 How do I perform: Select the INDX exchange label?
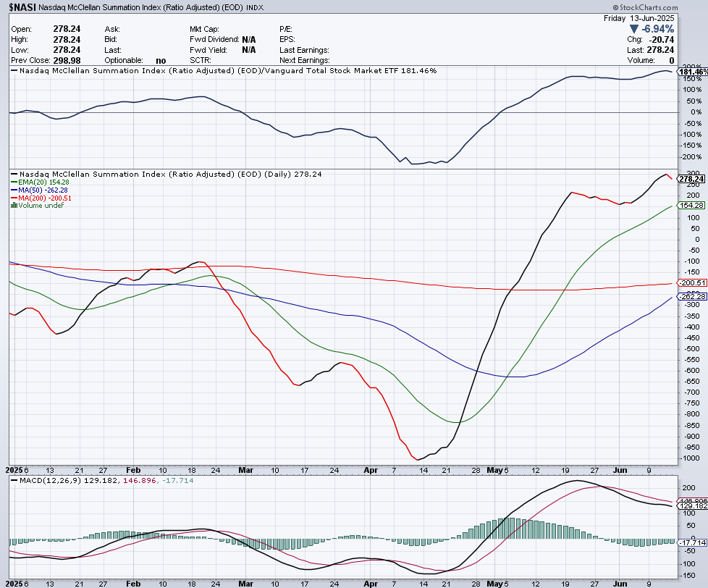pyautogui.click(x=255, y=8)
